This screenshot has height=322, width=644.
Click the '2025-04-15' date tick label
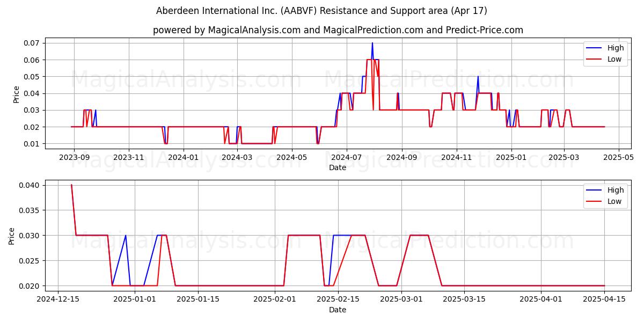tap(604, 300)
